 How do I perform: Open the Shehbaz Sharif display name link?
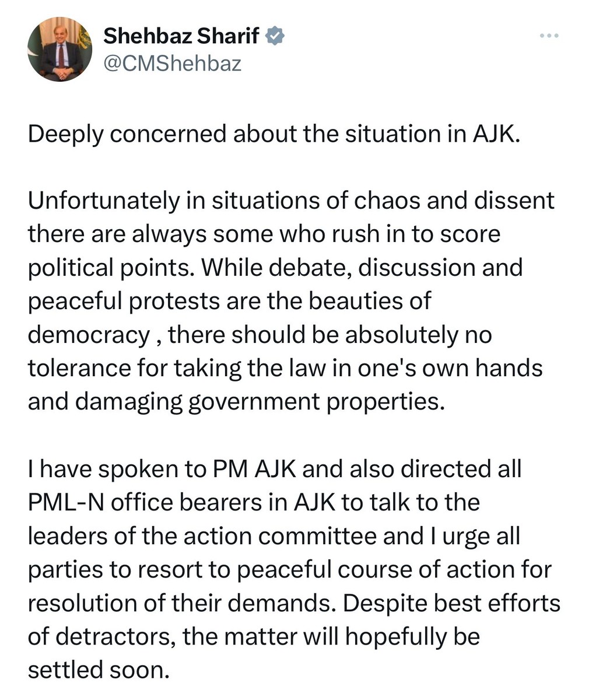coord(181,36)
